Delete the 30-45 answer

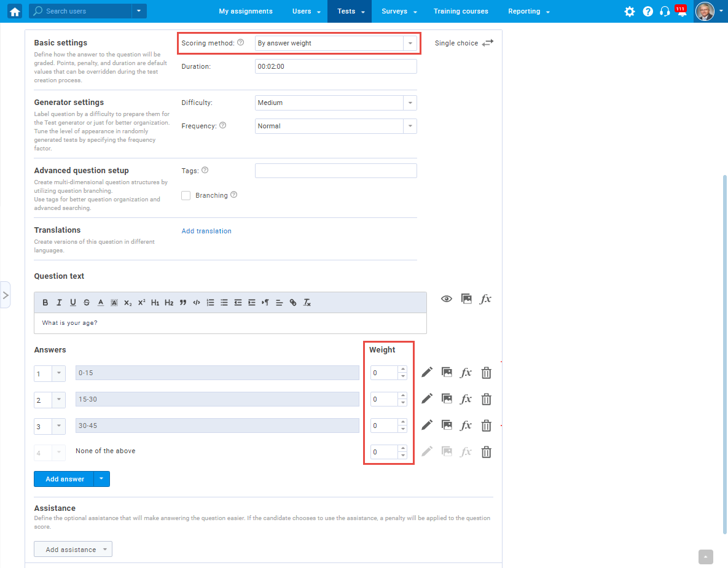tap(486, 426)
